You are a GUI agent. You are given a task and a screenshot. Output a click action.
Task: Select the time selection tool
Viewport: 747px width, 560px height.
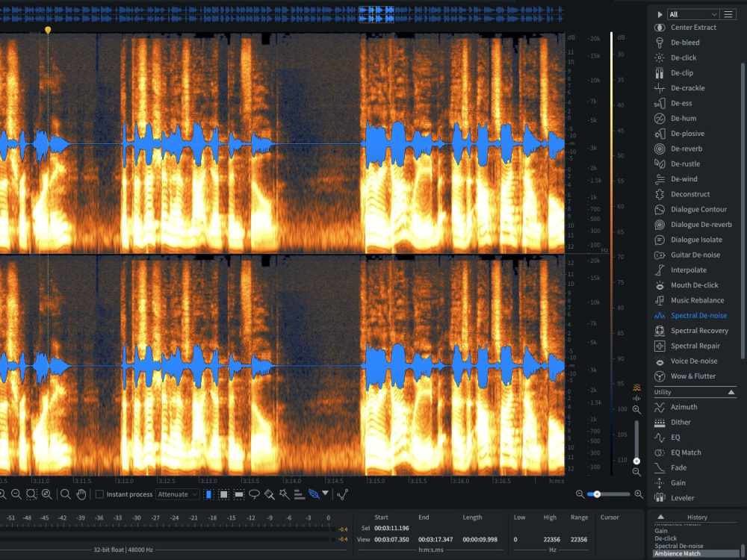coord(208,494)
